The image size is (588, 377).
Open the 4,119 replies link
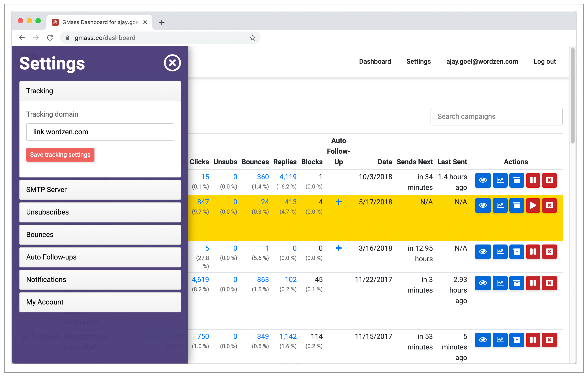pos(288,177)
